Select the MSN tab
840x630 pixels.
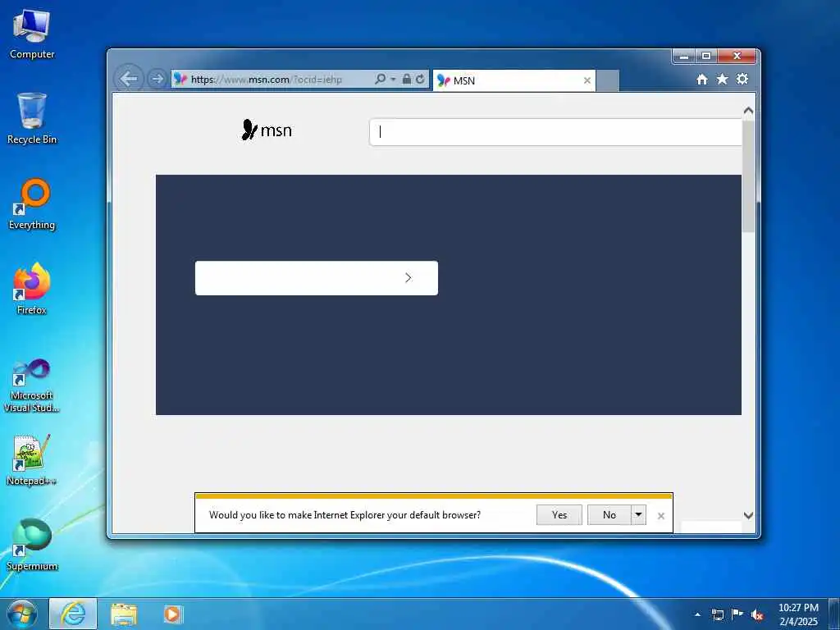(x=514, y=80)
